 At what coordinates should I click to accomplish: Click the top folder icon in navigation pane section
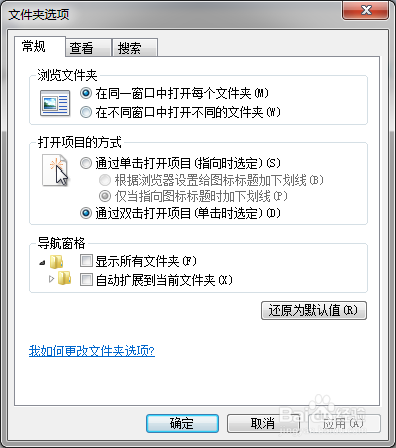click(57, 262)
